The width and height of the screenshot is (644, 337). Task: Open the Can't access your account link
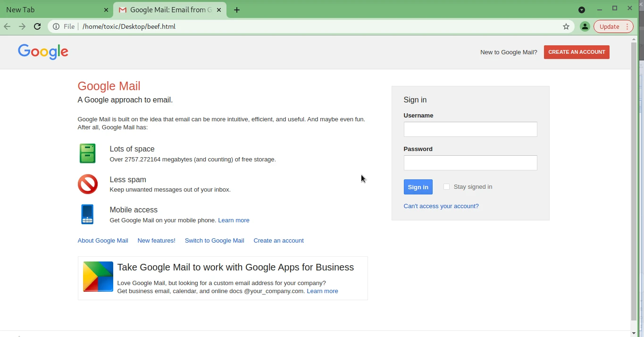click(441, 206)
